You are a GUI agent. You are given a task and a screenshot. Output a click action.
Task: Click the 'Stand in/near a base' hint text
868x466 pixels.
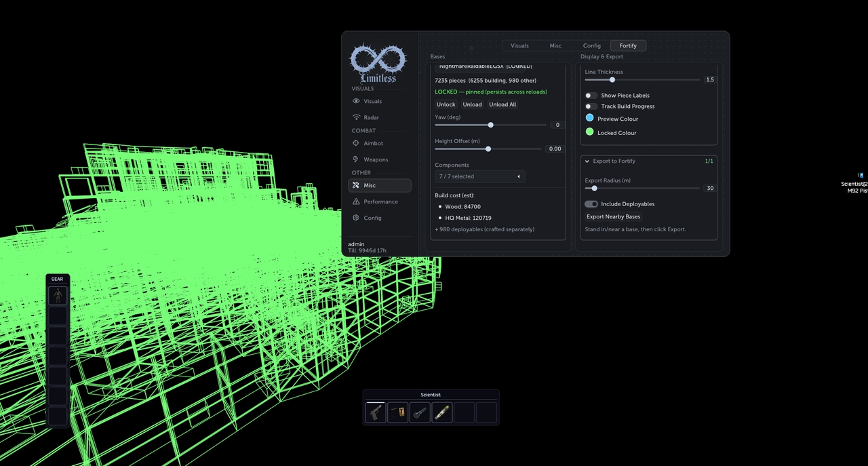coord(635,229)
